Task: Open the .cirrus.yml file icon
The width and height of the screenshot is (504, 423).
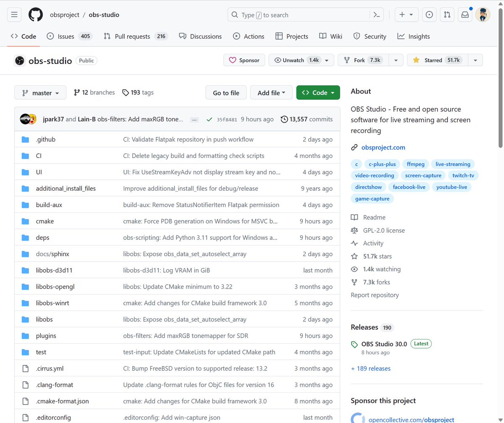Action: coord(25,368)
